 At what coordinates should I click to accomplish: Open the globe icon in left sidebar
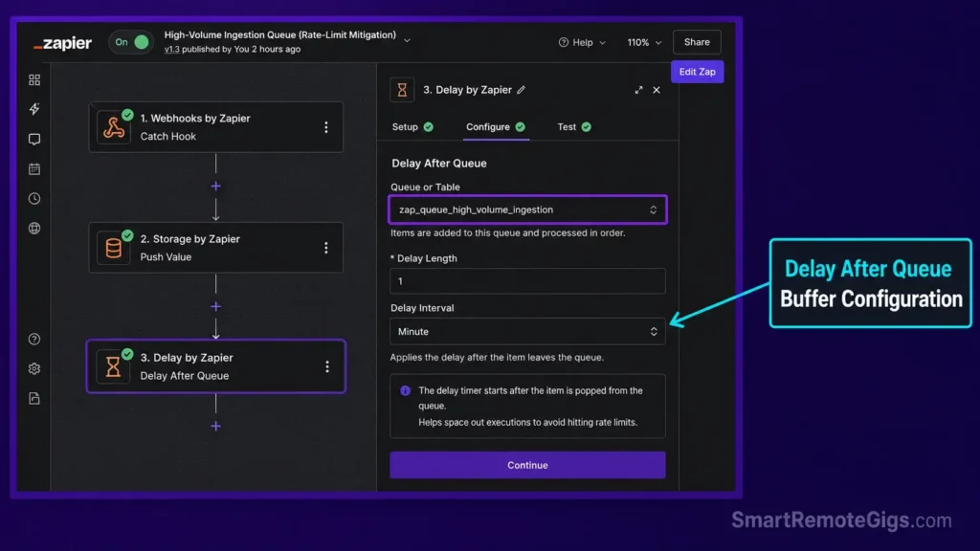pos(34,229)
